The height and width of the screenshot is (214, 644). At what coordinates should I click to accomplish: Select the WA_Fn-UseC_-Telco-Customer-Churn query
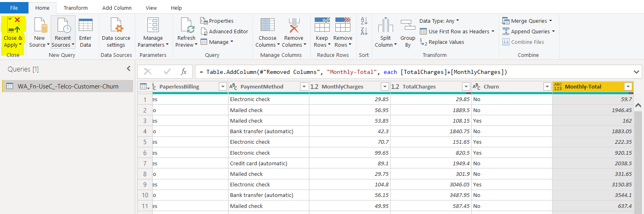click(68, 86)
